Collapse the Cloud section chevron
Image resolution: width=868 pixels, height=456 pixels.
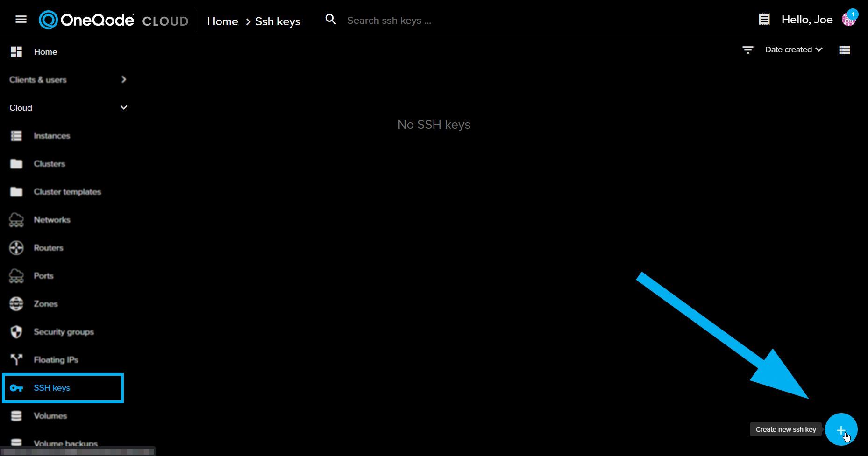coord(123,107)
